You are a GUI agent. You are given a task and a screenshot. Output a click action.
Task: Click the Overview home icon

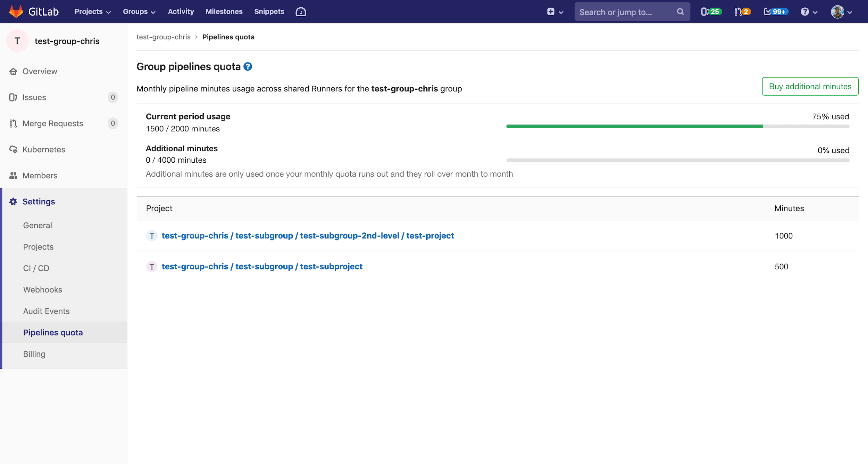click(x=13, y=71)
